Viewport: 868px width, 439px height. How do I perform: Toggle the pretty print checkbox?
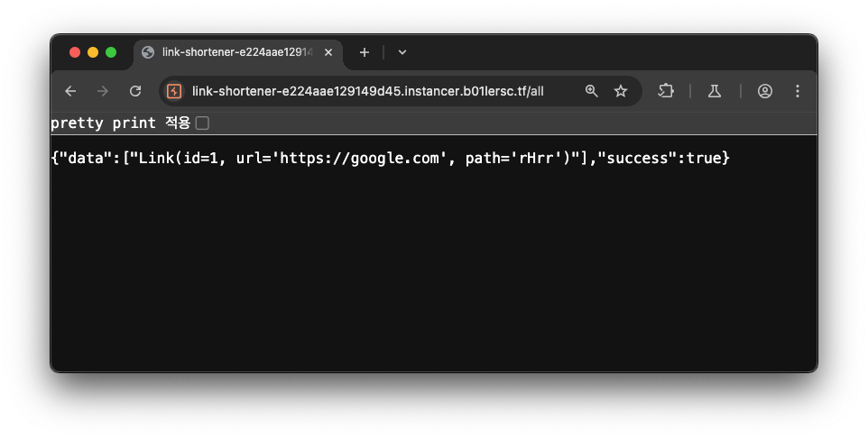pyautogui.click(x=203, y=123)
